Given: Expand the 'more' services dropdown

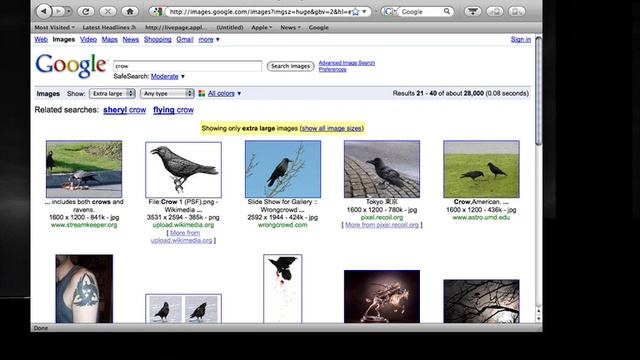Looking at the screenshot, I should [209, 40].
